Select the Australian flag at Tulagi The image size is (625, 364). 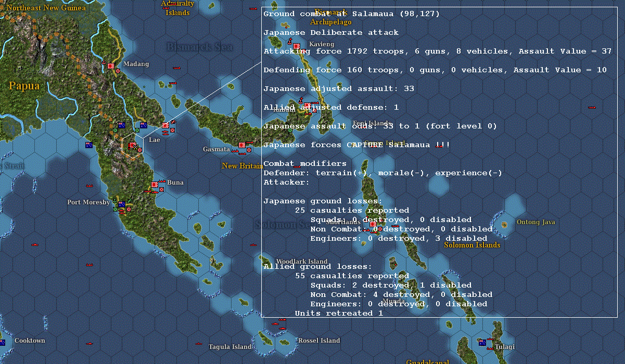click(482, 343)
